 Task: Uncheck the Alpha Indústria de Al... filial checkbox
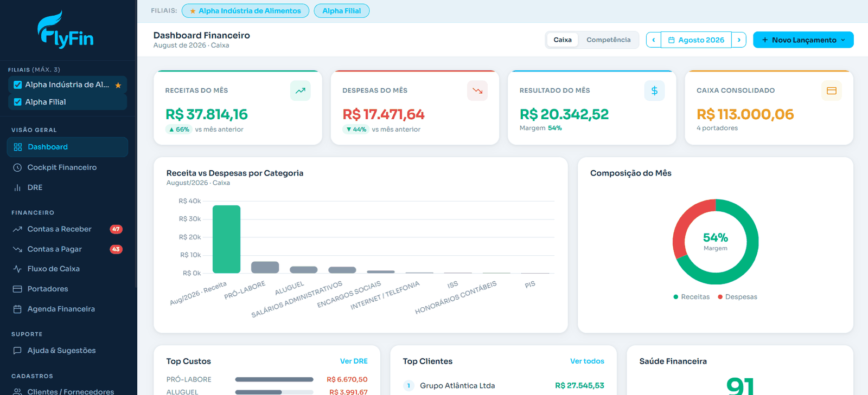point(18,85)
